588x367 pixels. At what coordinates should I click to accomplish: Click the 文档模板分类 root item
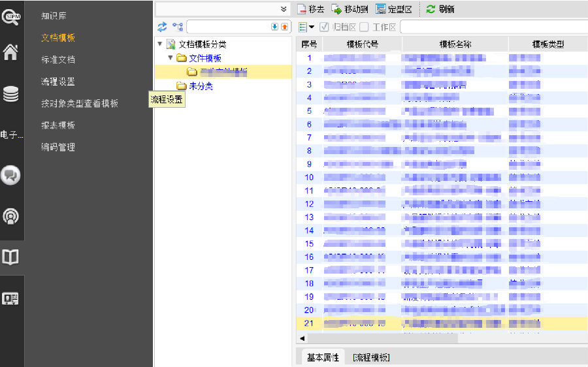(203, 44)
